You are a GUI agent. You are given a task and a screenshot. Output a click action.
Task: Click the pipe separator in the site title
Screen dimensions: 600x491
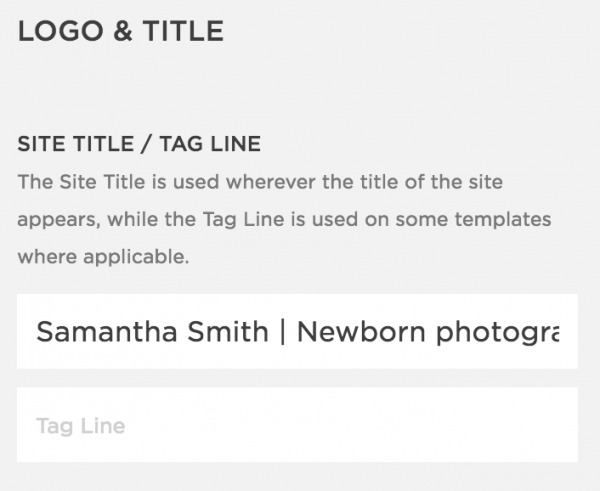283,332
